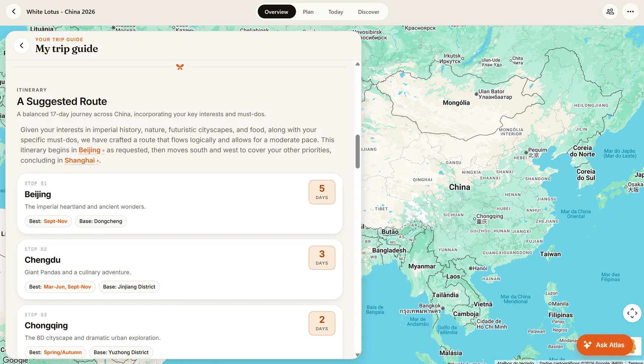
Task: Open the Chengdu stop card title
Action: click(x=43, y=260)
